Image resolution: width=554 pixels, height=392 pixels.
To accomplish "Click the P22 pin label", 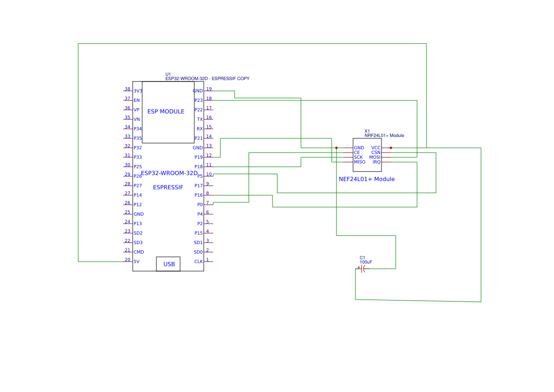I will (199, 110).
